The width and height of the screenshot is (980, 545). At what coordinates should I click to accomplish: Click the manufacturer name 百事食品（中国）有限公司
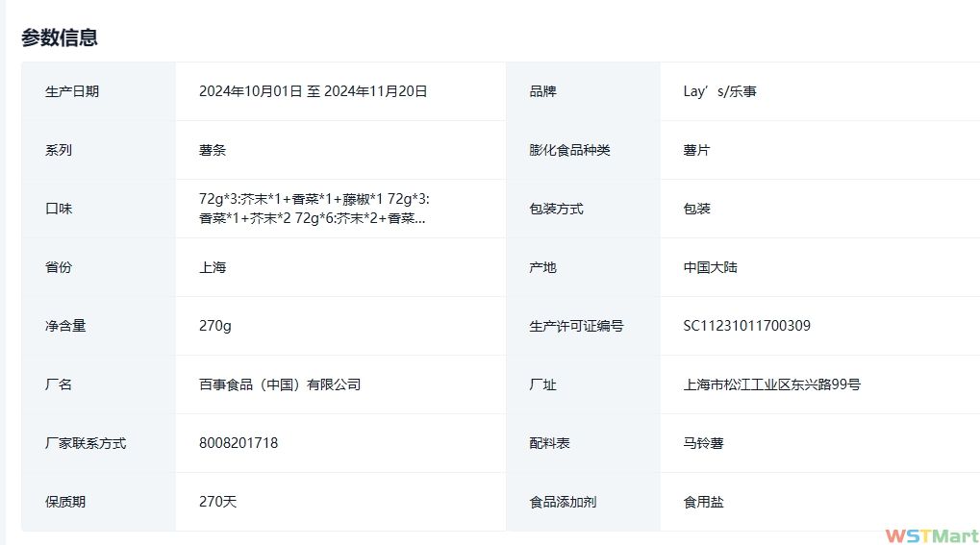[x=280, y=384]
